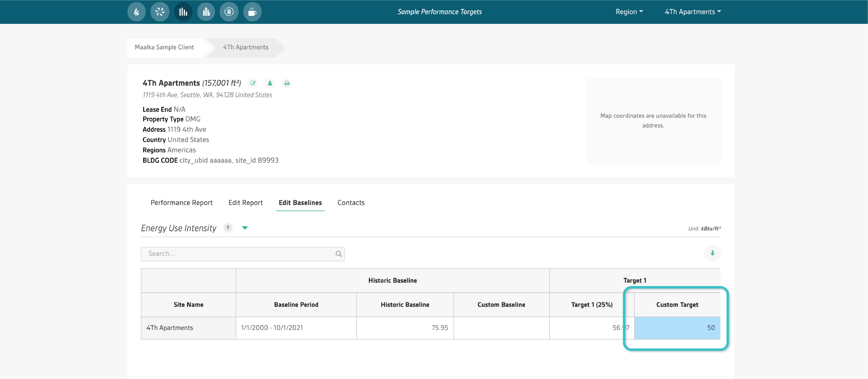
Task: Click the 4Th Apartments breadcrumb
Action: coord(246,47)
